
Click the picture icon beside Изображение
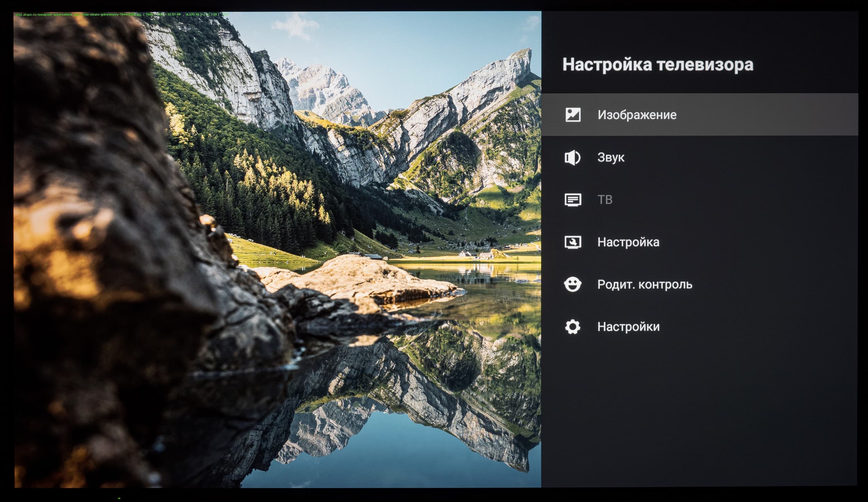tap(573, 115)
